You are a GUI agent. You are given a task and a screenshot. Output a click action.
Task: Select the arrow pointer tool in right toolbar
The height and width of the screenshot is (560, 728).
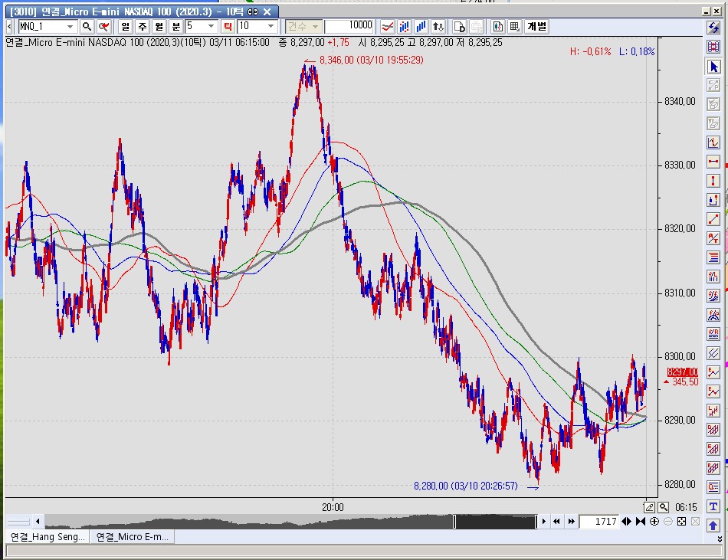[x=713, y=67]
